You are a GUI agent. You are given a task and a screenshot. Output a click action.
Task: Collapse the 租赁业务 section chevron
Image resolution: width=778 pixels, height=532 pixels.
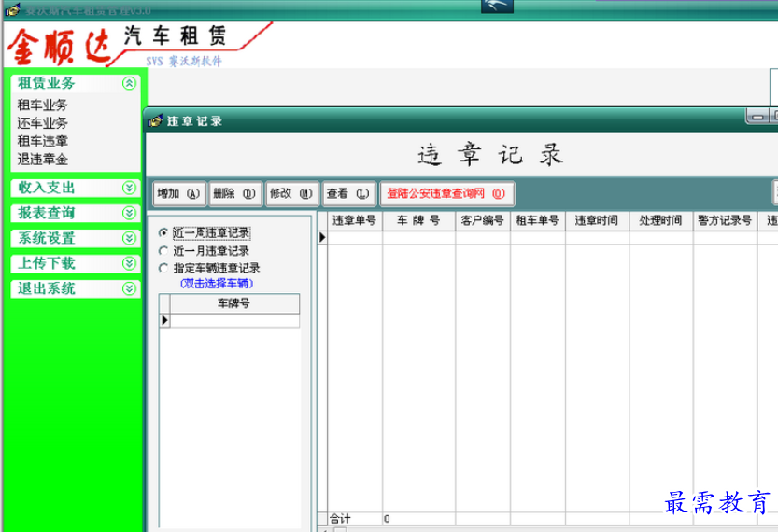(129, 83)
